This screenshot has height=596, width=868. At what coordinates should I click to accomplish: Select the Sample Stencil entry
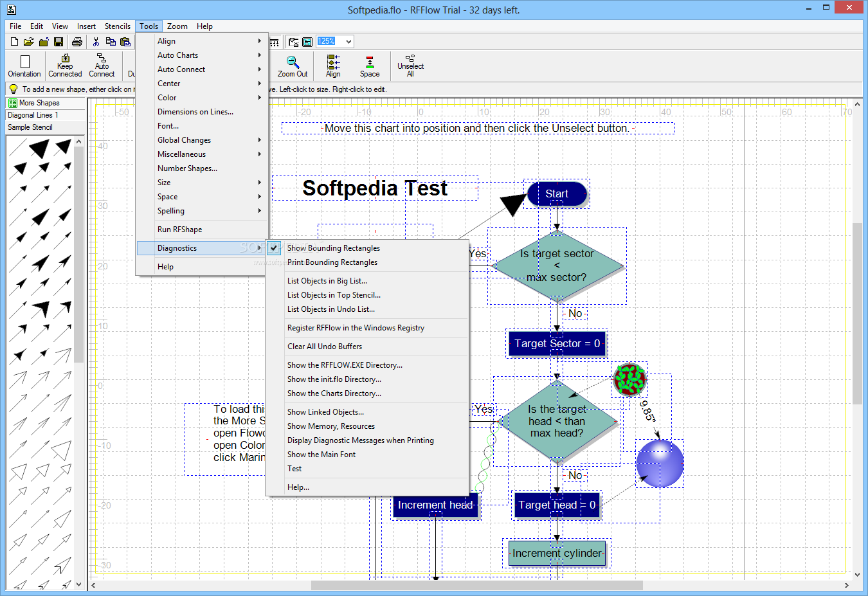tap(46, 127)
